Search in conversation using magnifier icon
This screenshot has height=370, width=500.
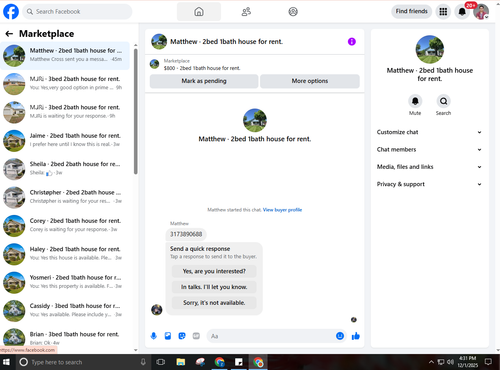443,101
